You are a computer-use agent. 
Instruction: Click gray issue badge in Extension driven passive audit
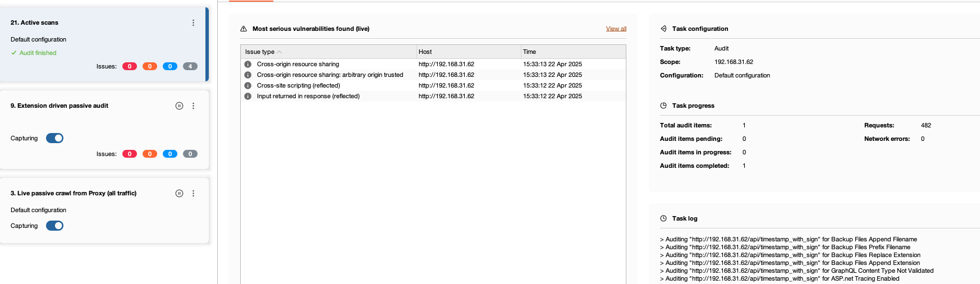(x=190, y=154)
